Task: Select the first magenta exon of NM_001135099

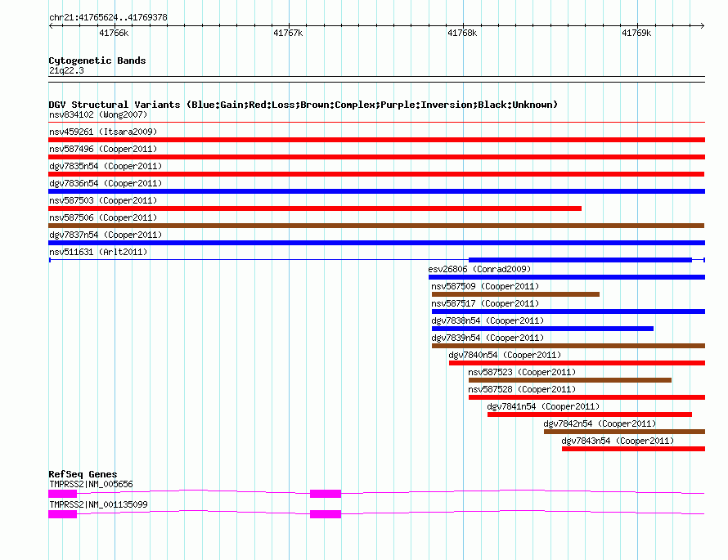Action: (63, 514)
